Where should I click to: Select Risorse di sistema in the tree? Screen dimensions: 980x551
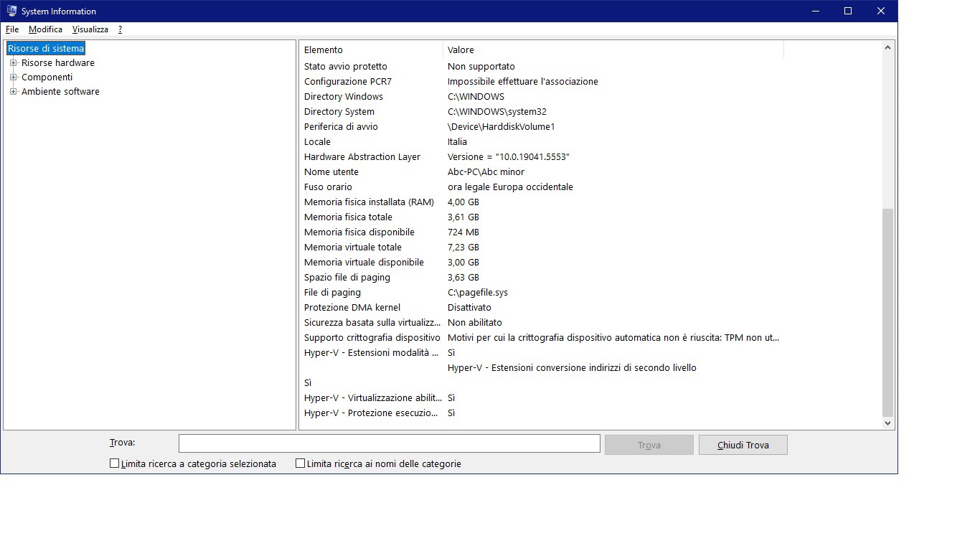pos(46,48)
